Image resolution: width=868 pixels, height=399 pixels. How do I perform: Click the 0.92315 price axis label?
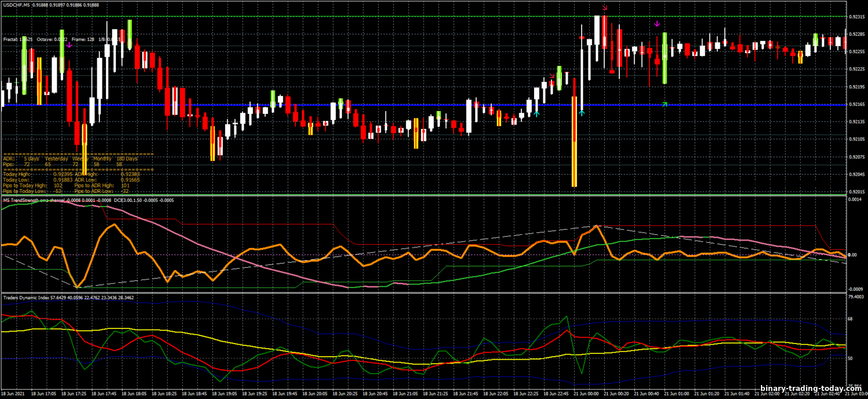pos(856,17)
